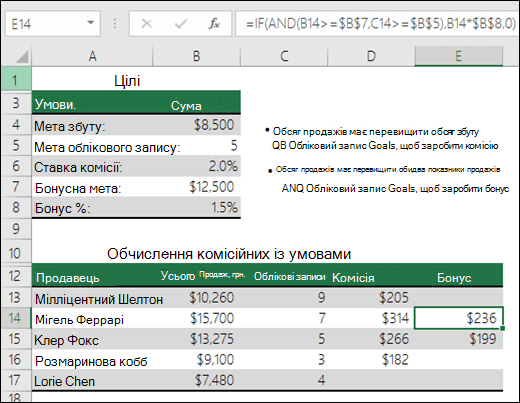Select the 'Мілліцентний Шелтон' cell
This screenshot has width=520, height=403.
[92, 298]
